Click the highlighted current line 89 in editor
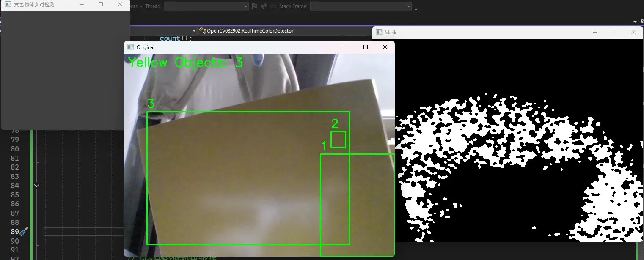This screenshot has width=644, height=260. click(x=84, y=232)
